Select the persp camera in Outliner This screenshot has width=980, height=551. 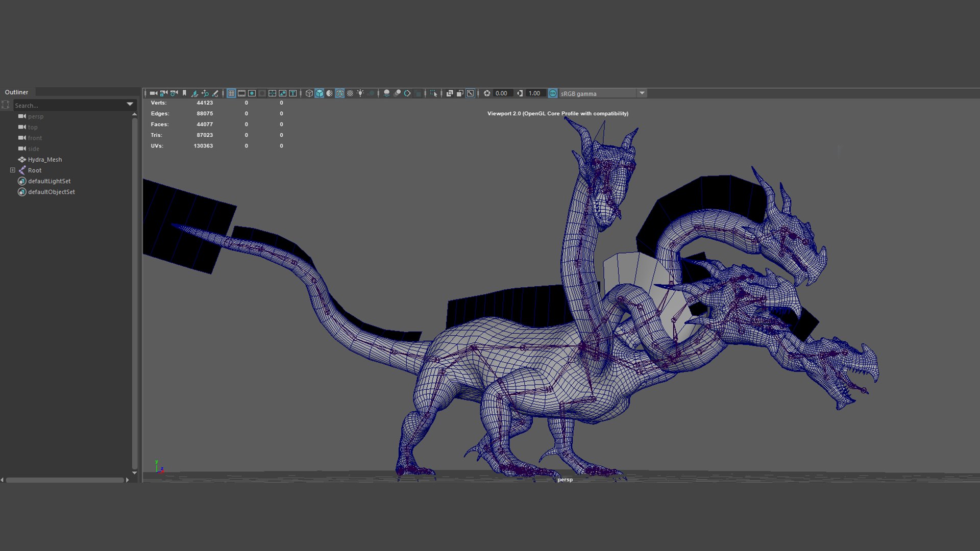tap(36, 116)
